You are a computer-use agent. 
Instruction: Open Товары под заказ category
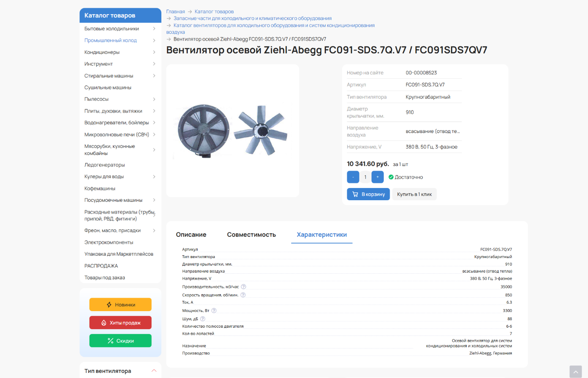click(105, 278)
